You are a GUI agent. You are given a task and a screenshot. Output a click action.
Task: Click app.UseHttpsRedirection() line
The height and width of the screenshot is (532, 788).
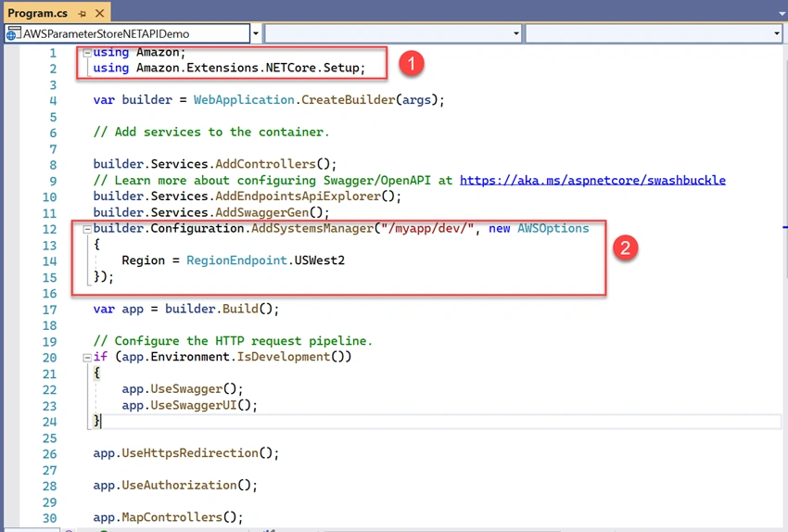tap(186, 453)
